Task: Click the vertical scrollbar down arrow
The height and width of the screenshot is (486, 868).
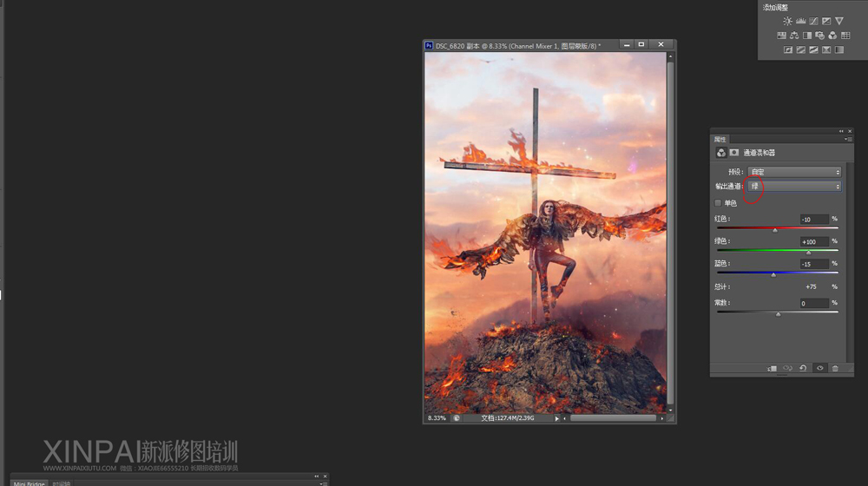Action: pyautogui.click(x=670, y=410)
